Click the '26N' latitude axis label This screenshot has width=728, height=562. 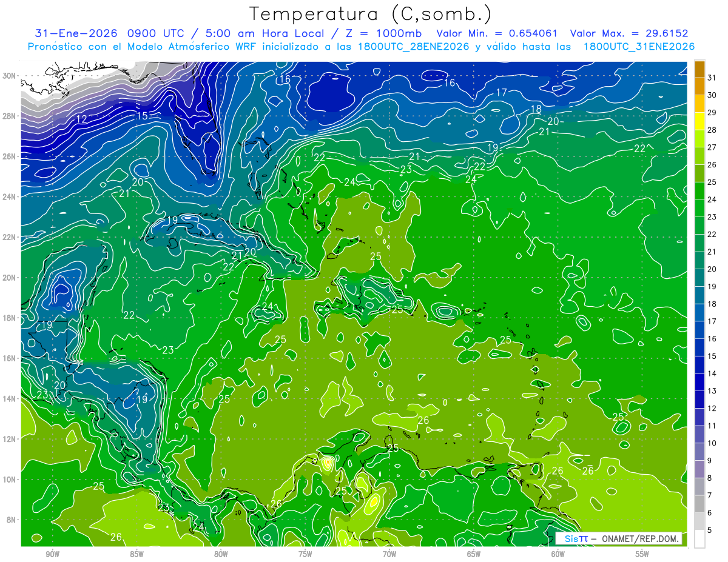(x=10, y=156)
